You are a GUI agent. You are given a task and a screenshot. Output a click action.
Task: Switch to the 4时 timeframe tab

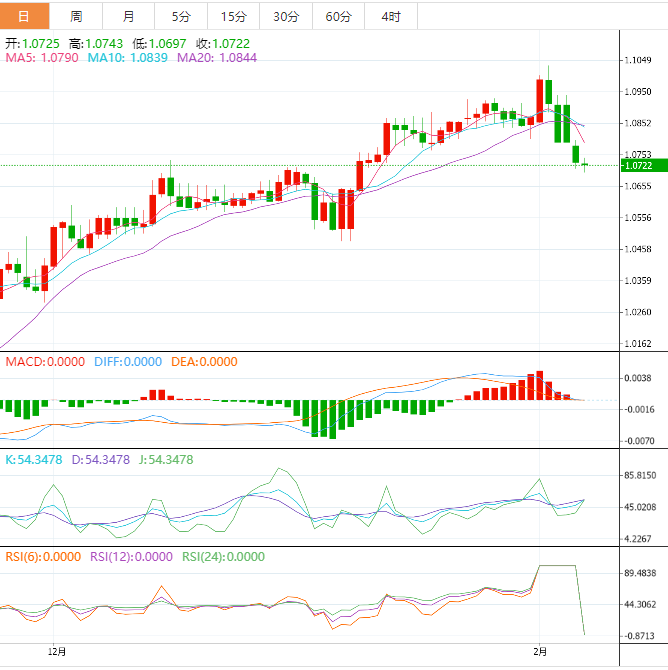pos(391,16)
